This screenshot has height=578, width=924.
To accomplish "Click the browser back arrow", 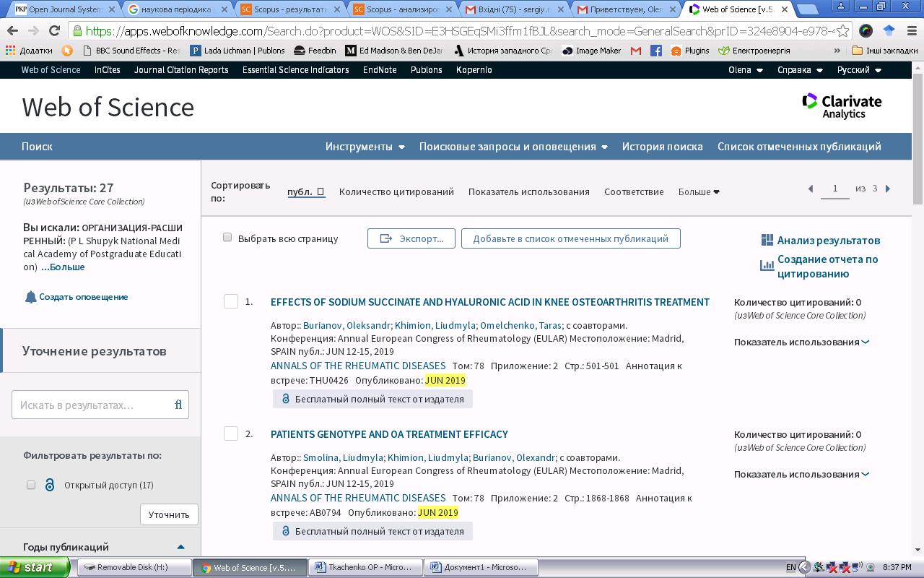I will 12,31.
